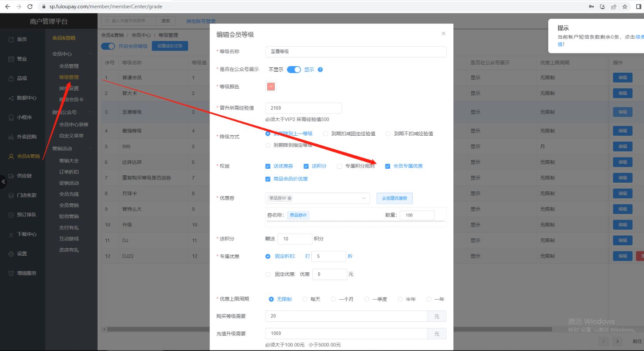Image resolution: width=644 pixels, height=351 pixels.
Task: Click the browser side panel icon
Action: click(639, 7)
